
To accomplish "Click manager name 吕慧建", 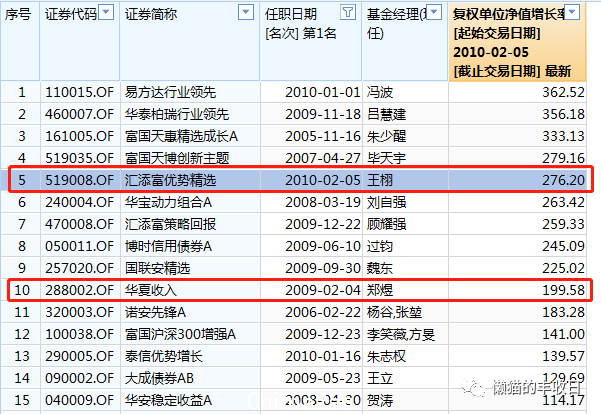I will tap(386, 114).
